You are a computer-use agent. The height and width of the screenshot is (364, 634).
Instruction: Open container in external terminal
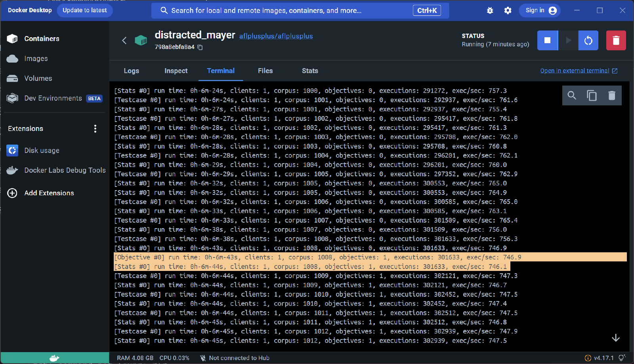click(575, 71)
